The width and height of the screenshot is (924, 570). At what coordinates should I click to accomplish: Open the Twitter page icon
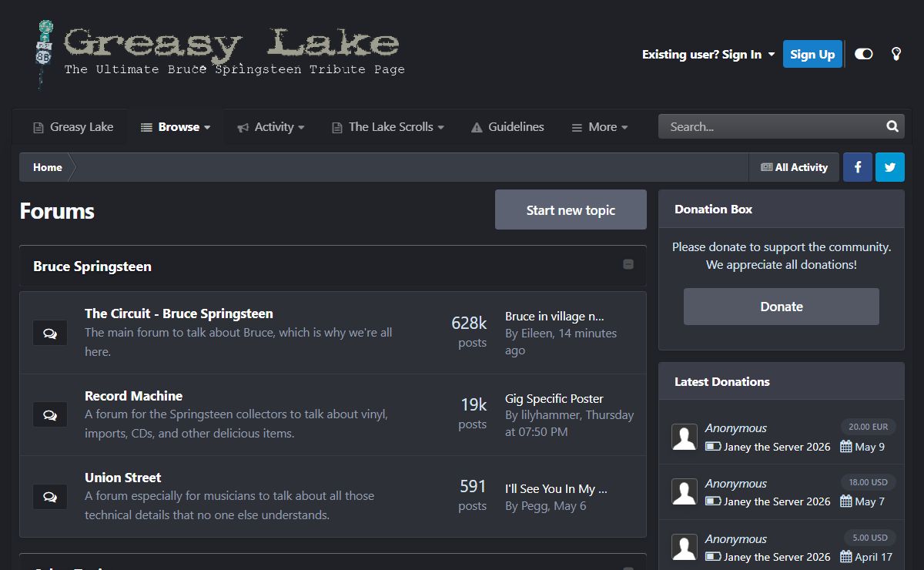[890, 167]
